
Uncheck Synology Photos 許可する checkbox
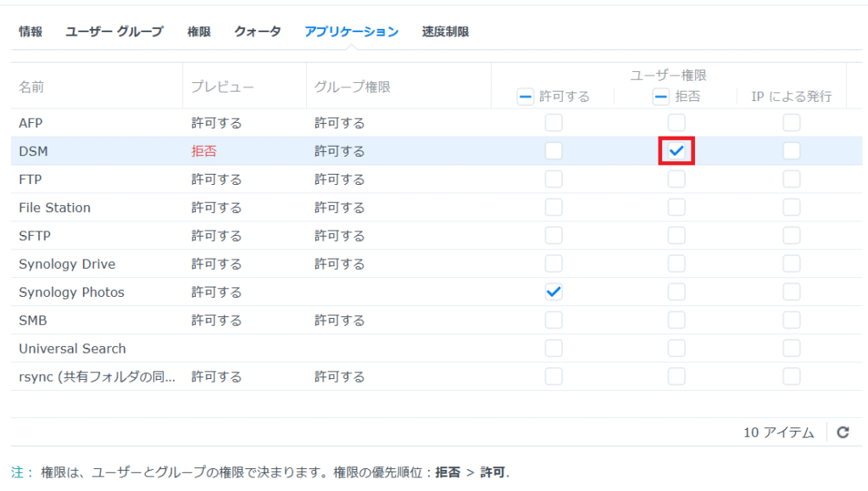click(x=553, y=292)
